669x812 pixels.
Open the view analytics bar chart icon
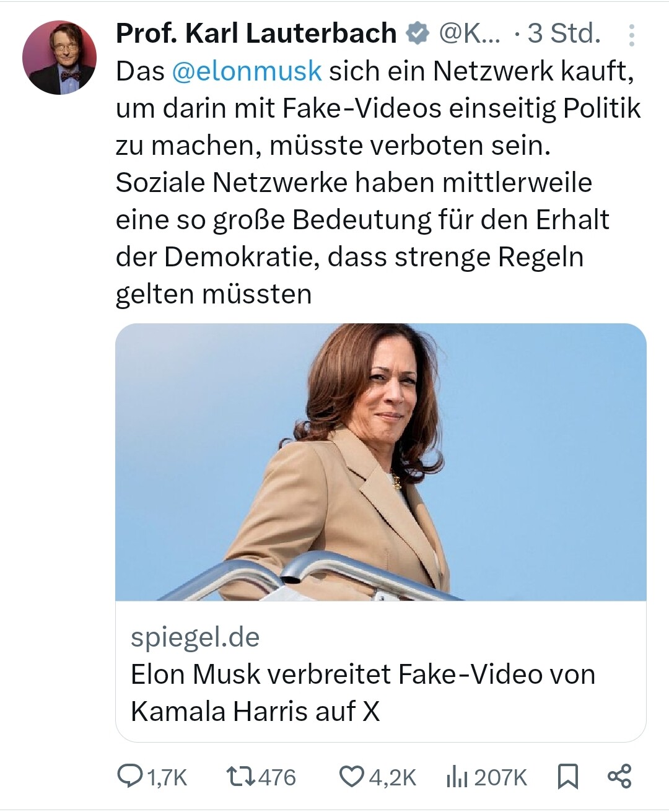click(x=456, y=777)
